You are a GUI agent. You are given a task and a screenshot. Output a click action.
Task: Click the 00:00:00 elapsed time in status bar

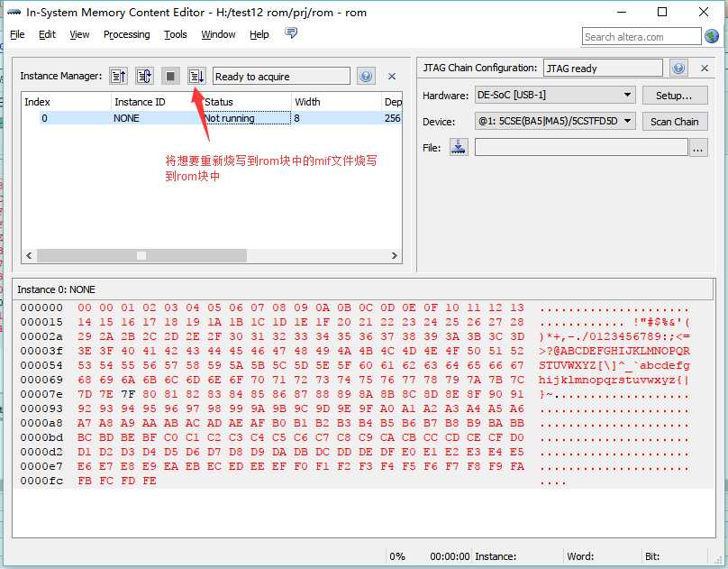(450, 556)
